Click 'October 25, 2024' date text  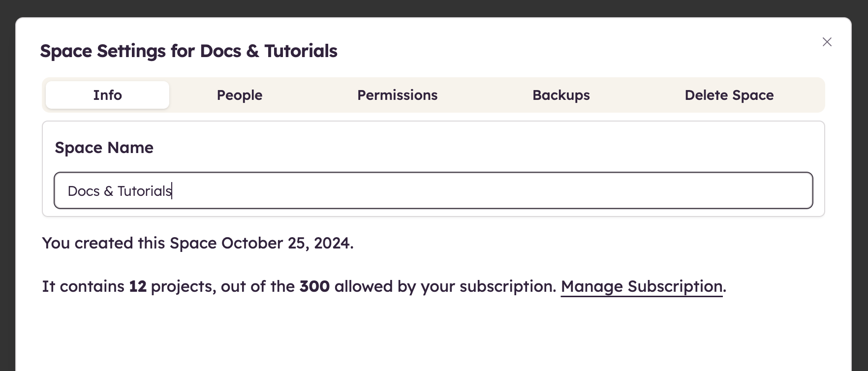287,243
